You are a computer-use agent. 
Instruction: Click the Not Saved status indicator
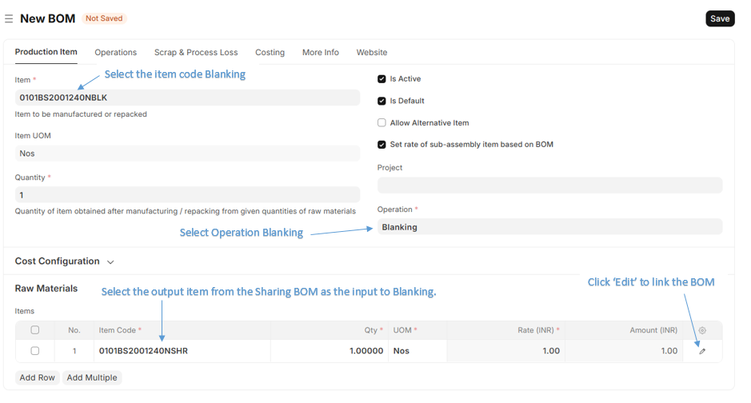click(x=104, y=18)
